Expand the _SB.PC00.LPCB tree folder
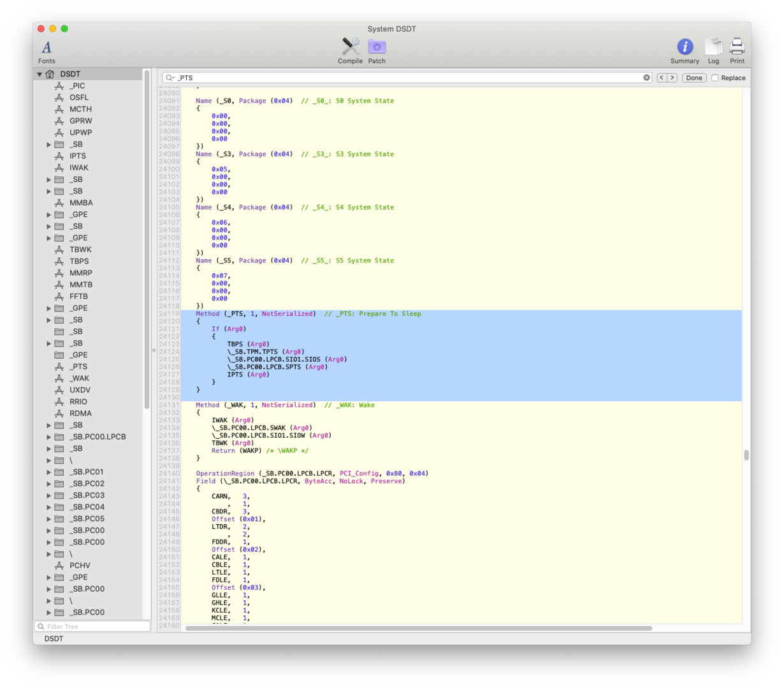The height and width of the screenshot is (688, 784). (49, 437)
